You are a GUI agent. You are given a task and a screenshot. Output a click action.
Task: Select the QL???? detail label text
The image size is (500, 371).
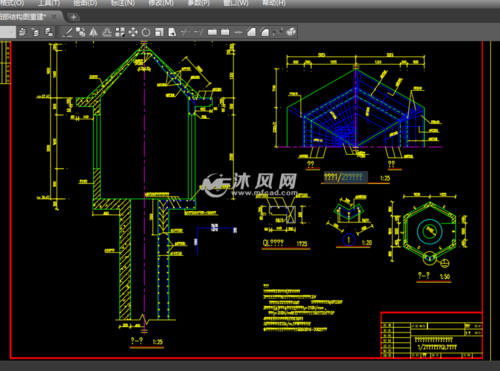(x=273, y=243)
